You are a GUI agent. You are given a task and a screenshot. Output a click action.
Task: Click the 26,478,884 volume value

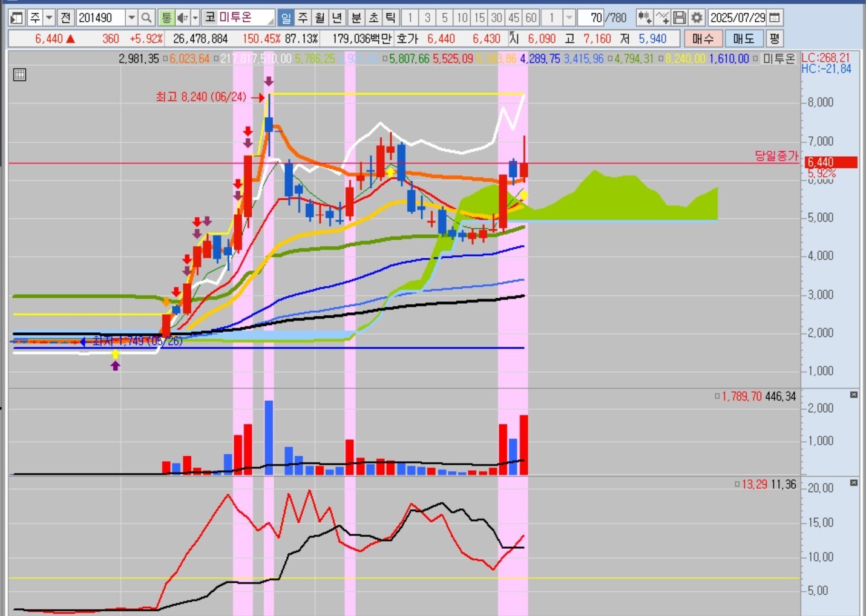click(200, 39)
